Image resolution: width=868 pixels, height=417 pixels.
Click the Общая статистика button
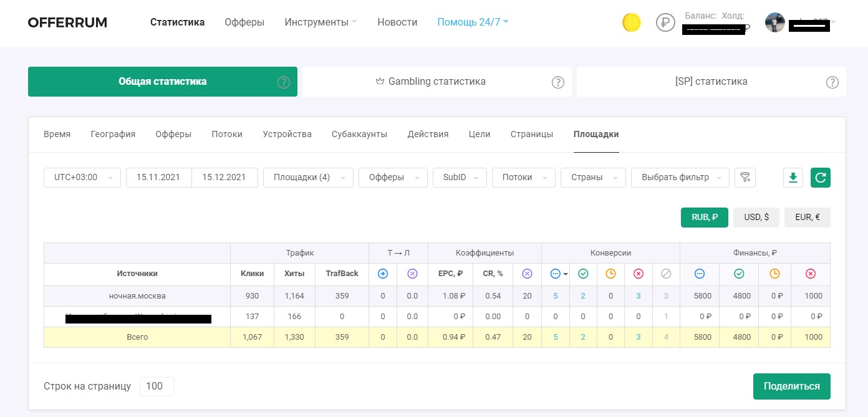click(x=163, y=82)
